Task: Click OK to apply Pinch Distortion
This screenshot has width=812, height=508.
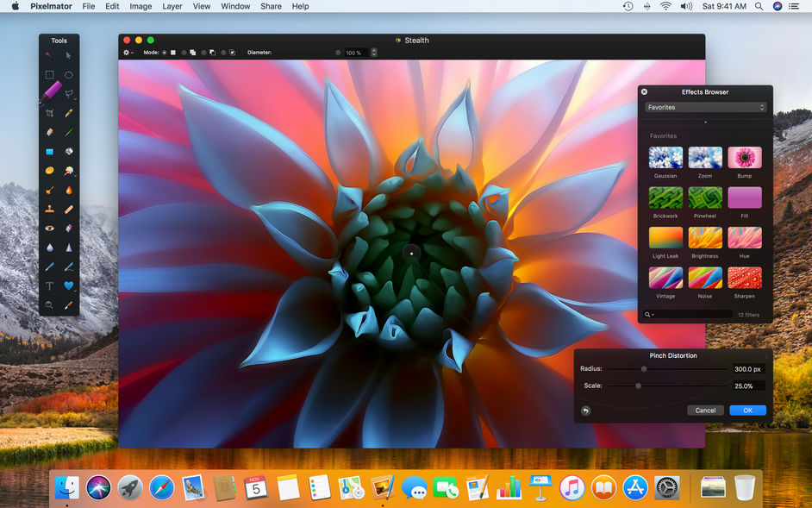Action: (x=746, y=410)
